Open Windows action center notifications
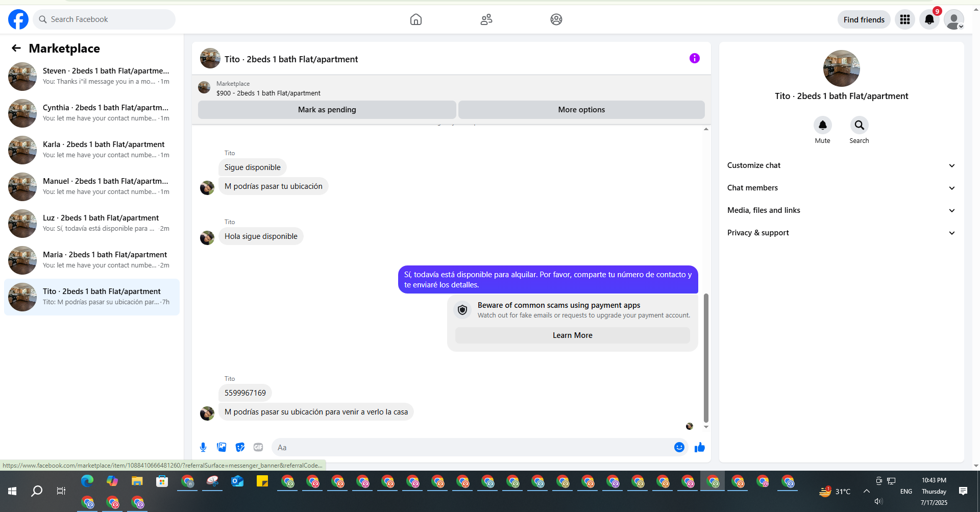 963,491
